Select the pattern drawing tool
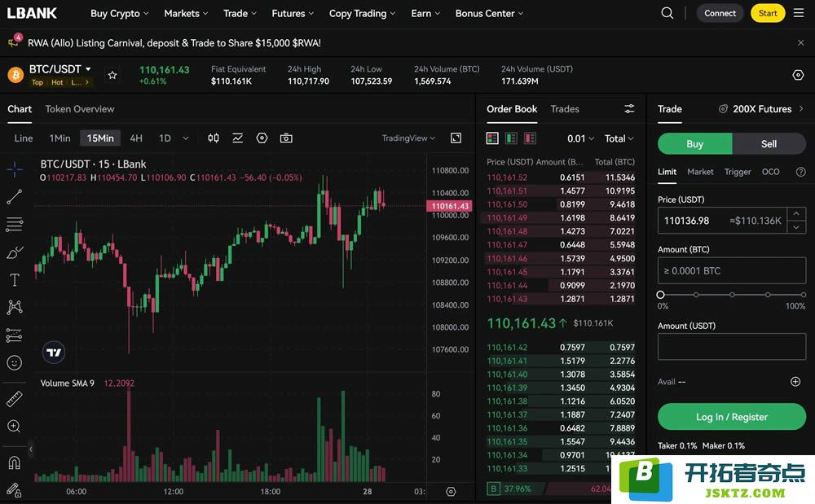Image resolution: width=815 pixels, height=504 pixels. click(15, 307)
